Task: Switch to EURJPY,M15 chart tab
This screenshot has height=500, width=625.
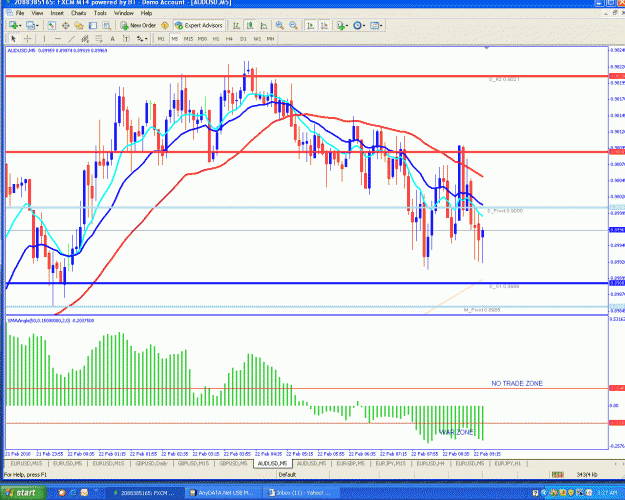Action: (x=390, y=463)
